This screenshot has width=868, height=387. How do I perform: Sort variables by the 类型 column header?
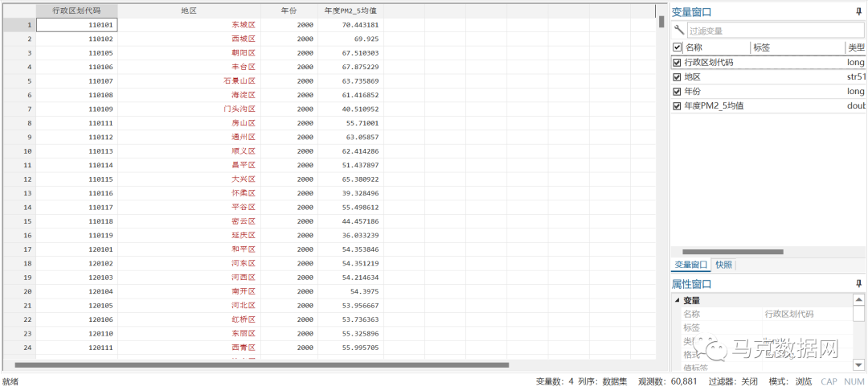click(856, 47)
